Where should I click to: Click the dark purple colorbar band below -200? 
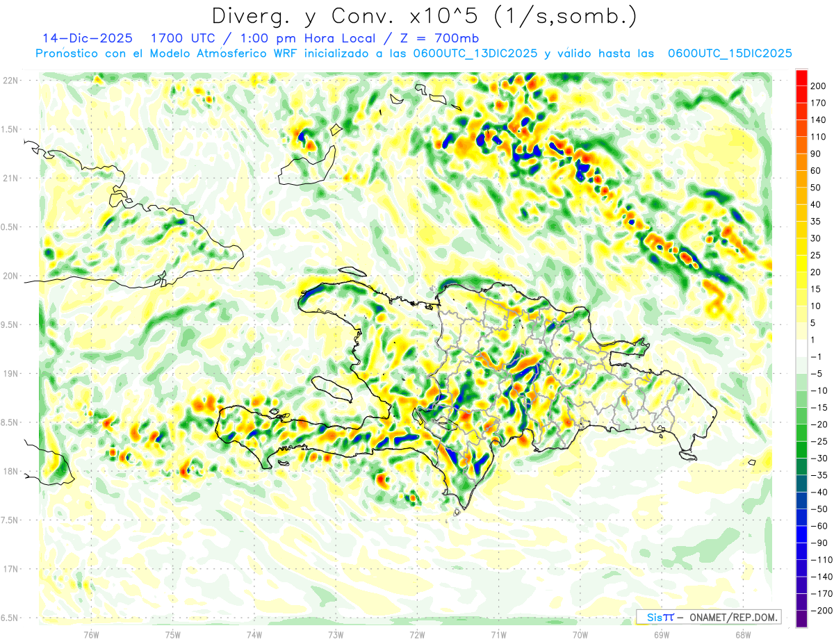[x=801, y=620]
